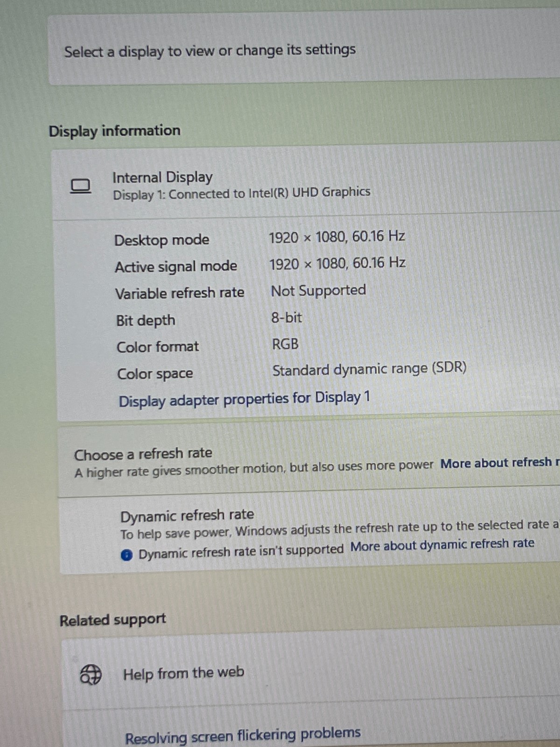Image resolution: width=560 pixels, height=747 pixels.
Task: Click the Dynamic refresh rate title
Action: pos(187,515)
